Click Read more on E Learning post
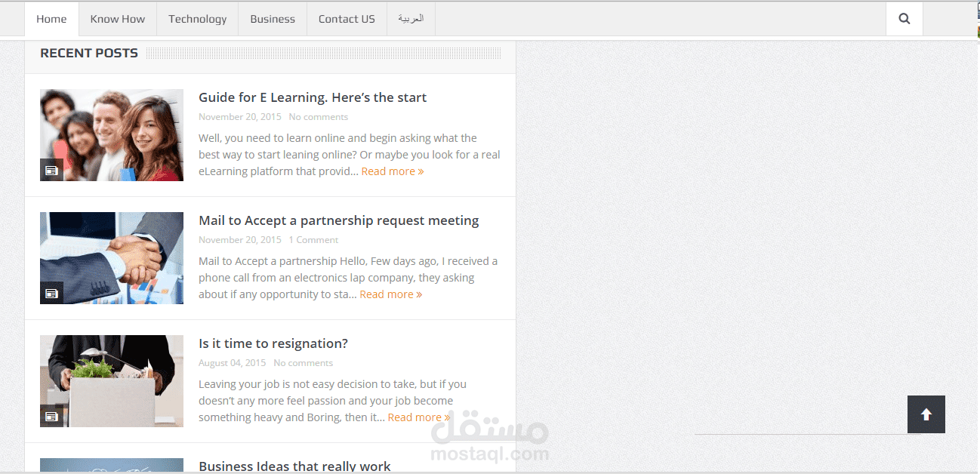980x474 pixels. (x=393, y=171)
